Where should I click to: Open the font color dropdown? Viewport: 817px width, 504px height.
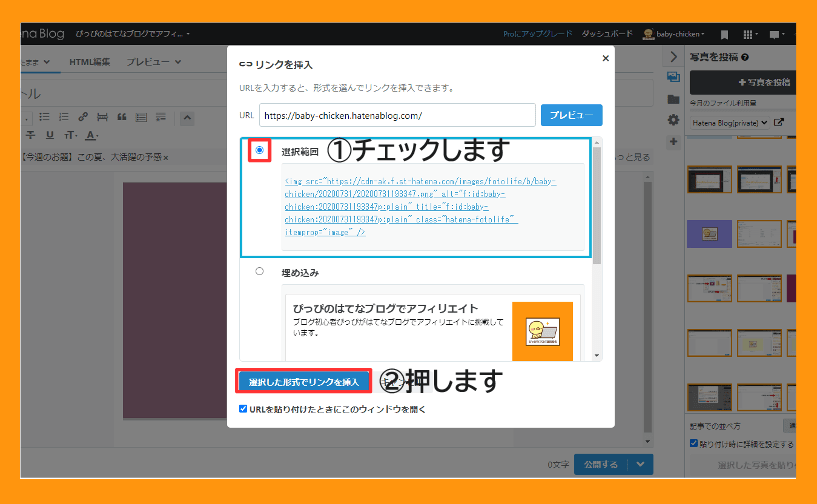tap(92, 135)
